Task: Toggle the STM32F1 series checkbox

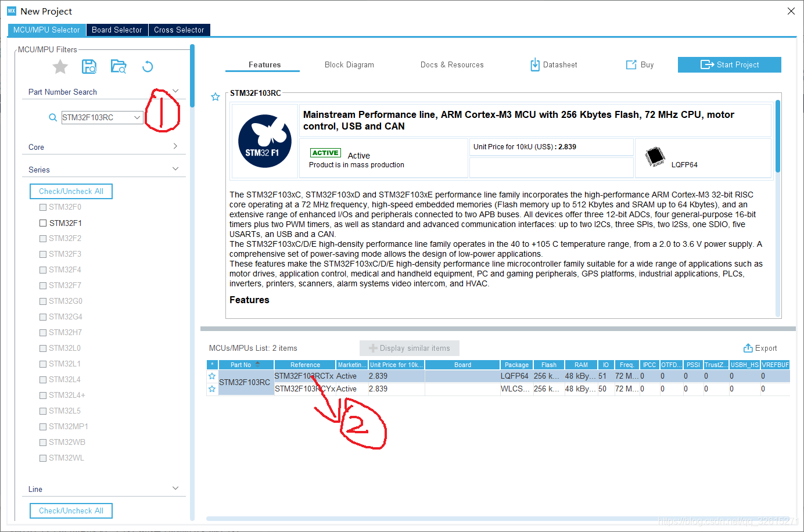Action: (x=43, y=223)
